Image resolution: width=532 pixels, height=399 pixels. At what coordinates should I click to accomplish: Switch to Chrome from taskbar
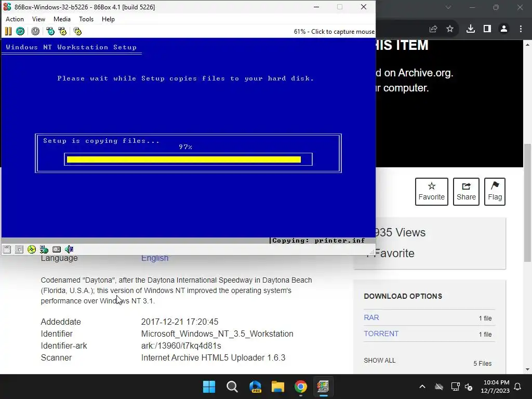pyautogui.click(x=301, y=387)
